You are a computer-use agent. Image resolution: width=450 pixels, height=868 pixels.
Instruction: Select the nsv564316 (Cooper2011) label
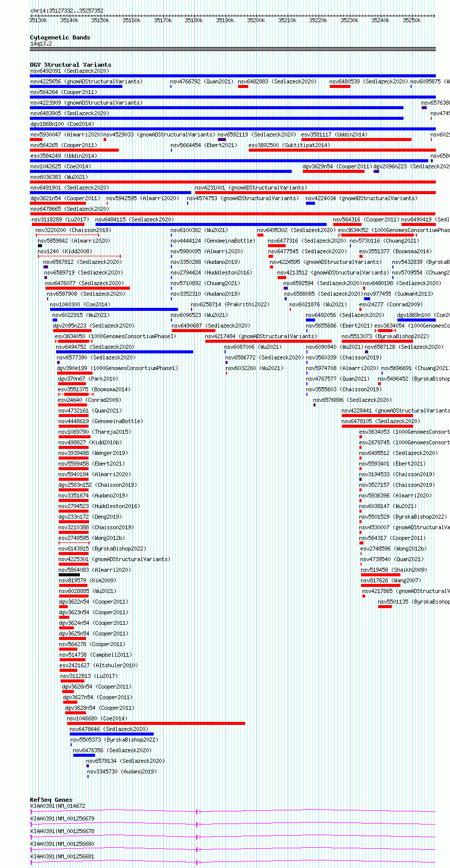[366, 219]
